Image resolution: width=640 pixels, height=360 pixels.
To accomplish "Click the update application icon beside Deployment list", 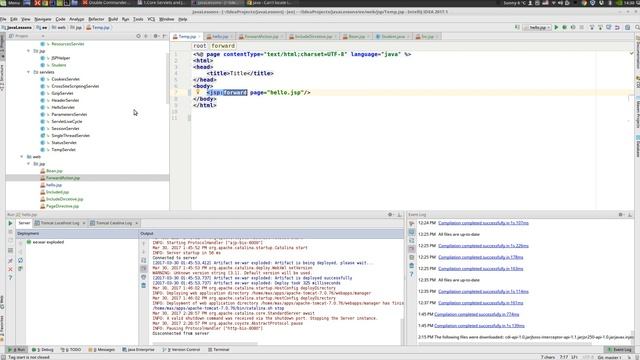I will click(20, 260).
